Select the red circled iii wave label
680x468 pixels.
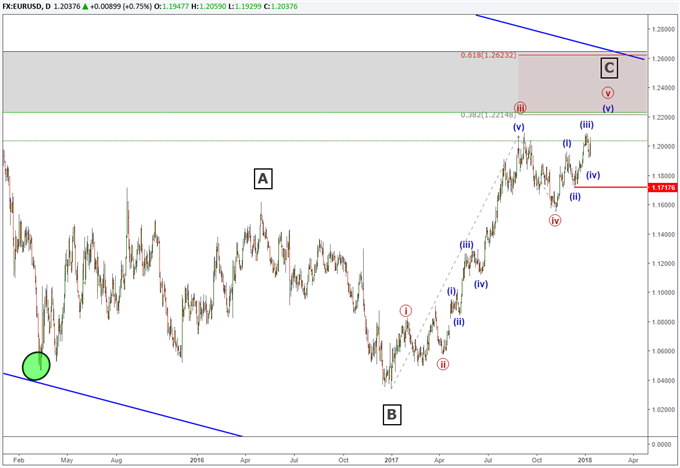[520, 108]
